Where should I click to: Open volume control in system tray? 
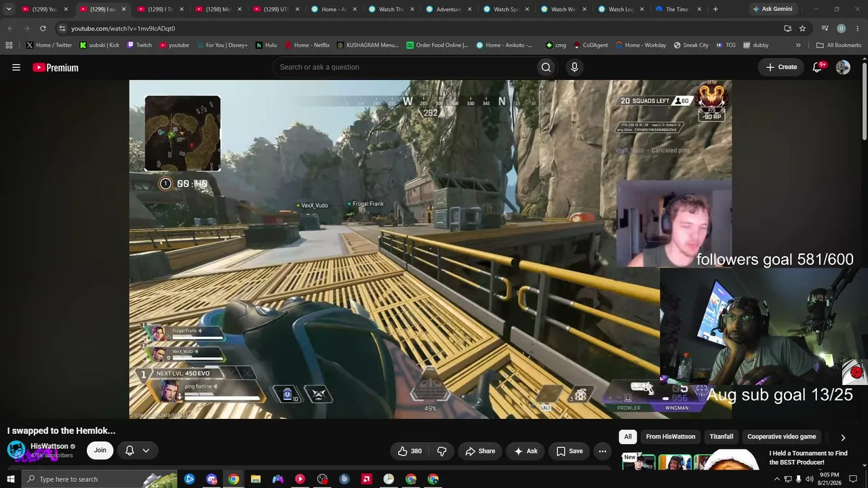click(x=809, y=479)
